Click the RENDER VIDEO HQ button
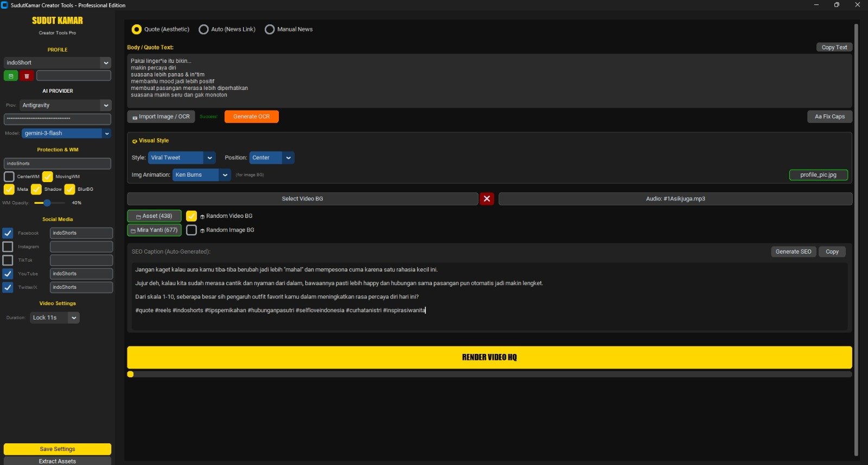The image size is (868, 465). 489,357
